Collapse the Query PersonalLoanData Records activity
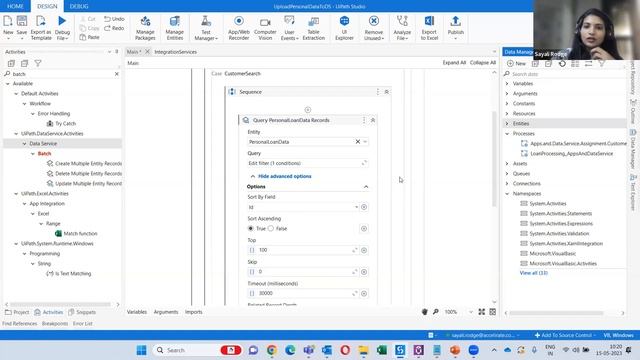 tap(373, 120)
